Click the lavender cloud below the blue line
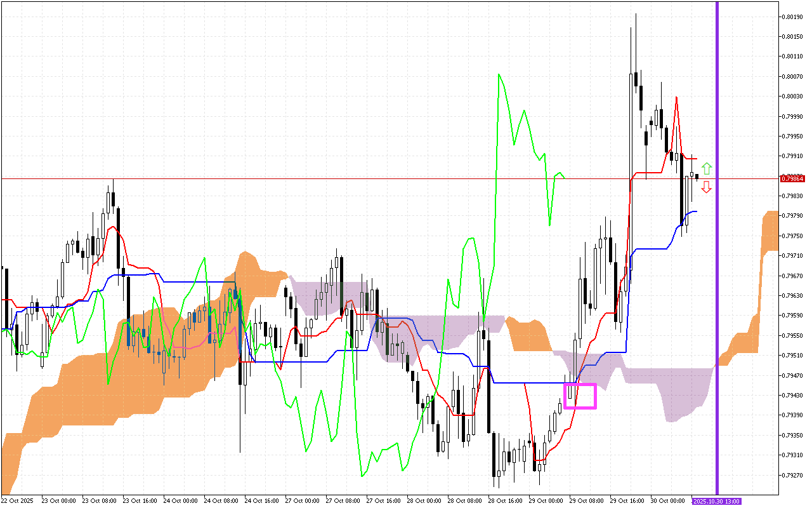The width and height of the screenshot is (812, 508). [x=679, y=400]
